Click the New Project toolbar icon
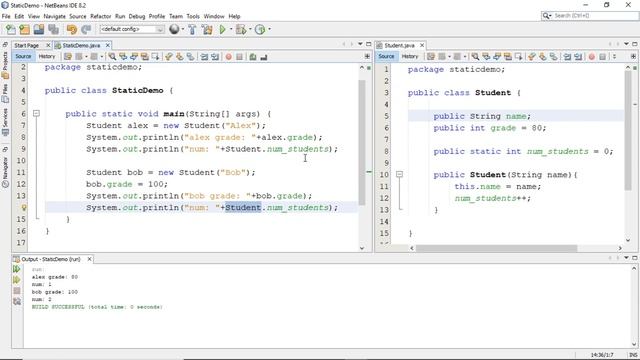Screen dimensions: 640x360 click(24, 29)
